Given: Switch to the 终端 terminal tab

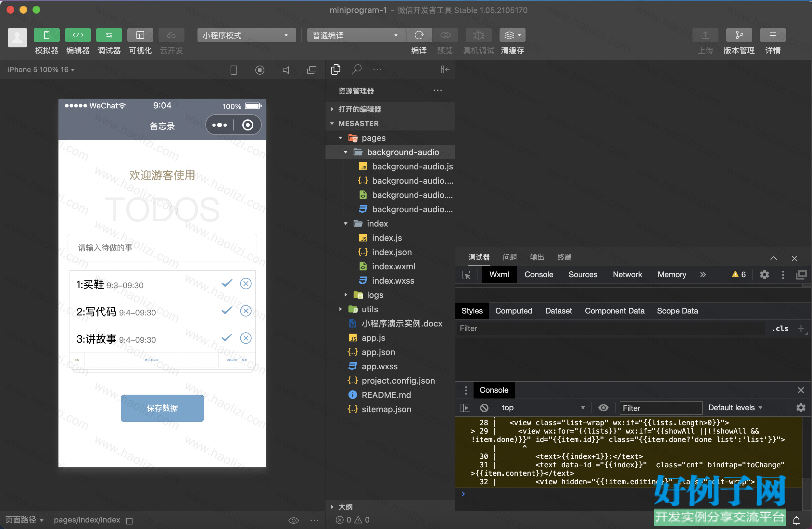Looking at the screenshot, I should [564, 257].
